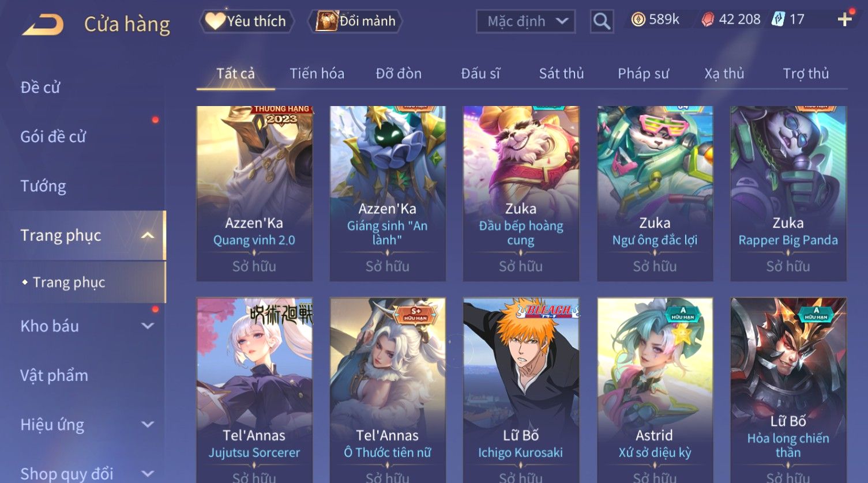Select the Trang phục sub-item
The height and width of the screenshot is (483, 868).
69,282
